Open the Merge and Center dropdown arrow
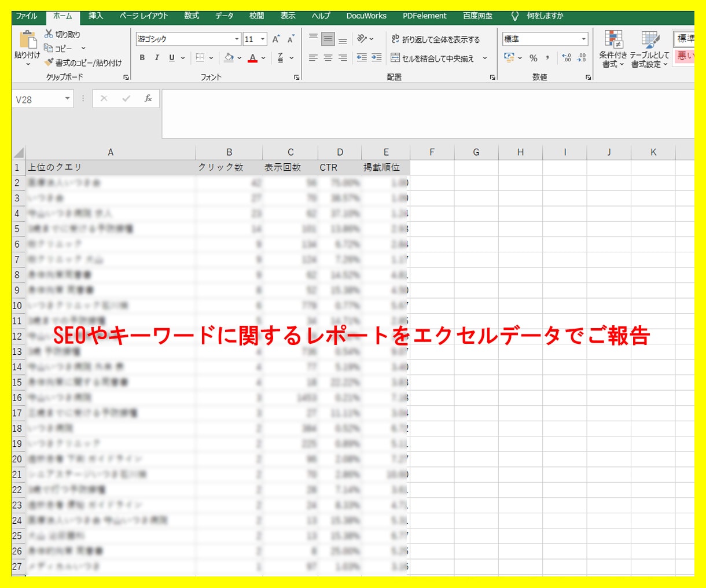Screen dimensions: 706x588 click(x=485, y=58)
